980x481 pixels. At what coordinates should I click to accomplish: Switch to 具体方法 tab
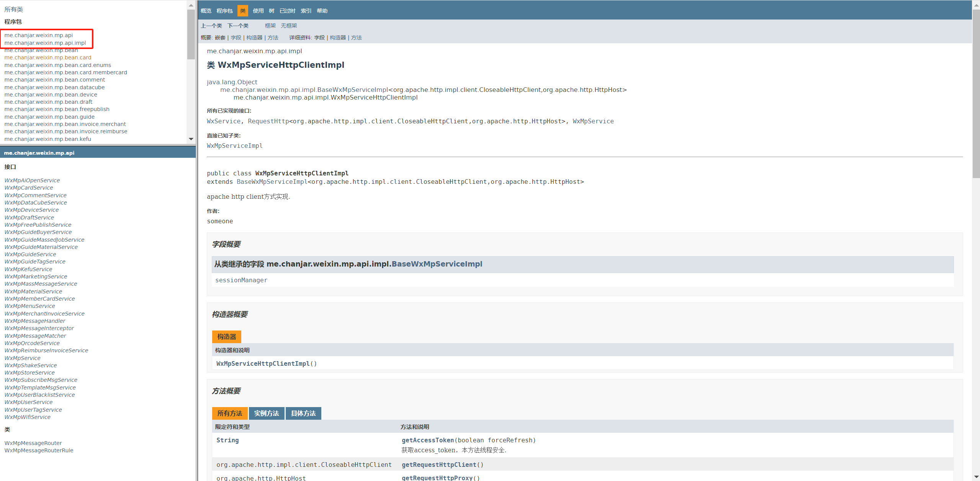(303, 413)
